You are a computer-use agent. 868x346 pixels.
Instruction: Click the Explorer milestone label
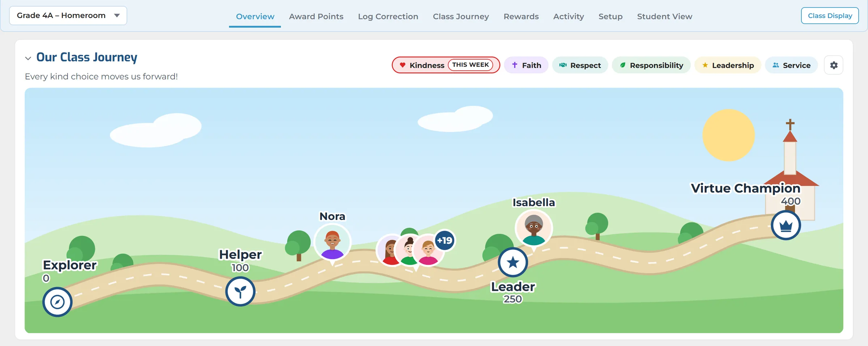click(x=70, y=265)
